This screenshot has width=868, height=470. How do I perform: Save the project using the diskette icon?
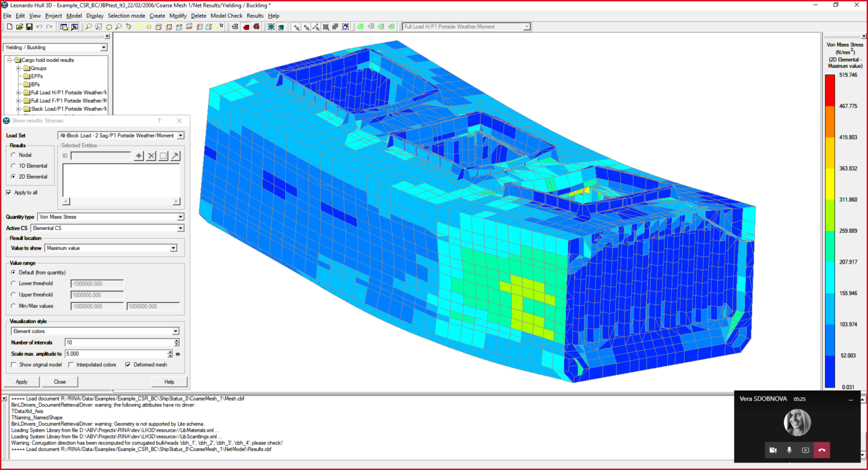click(x=30, y=27)
